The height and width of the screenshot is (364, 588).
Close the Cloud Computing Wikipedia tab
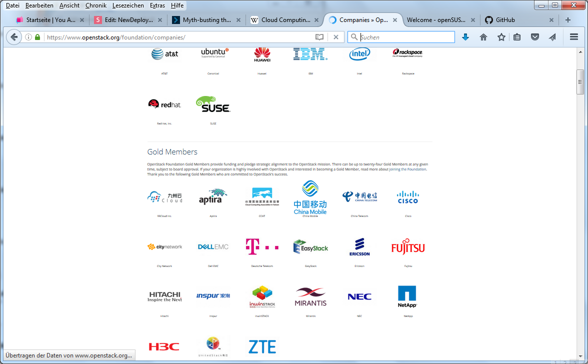(x=316, y=20)
